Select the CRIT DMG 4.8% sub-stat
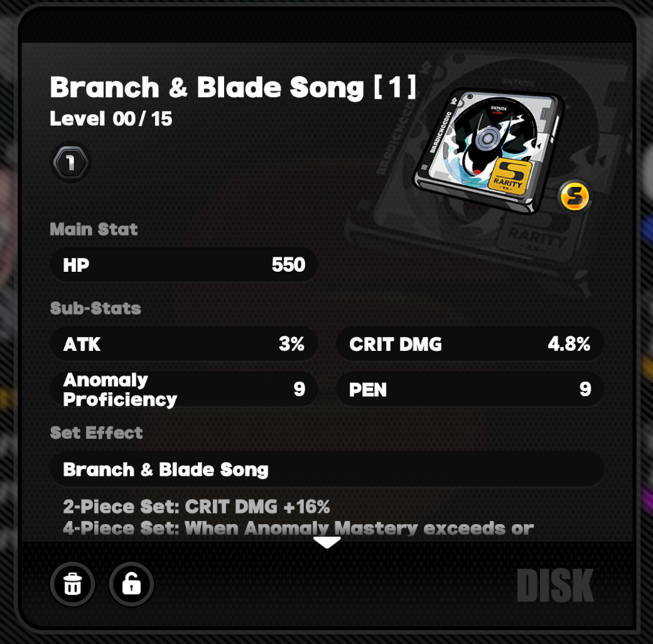The width and height of the screenshot is (653, 644). pos(470,344)
